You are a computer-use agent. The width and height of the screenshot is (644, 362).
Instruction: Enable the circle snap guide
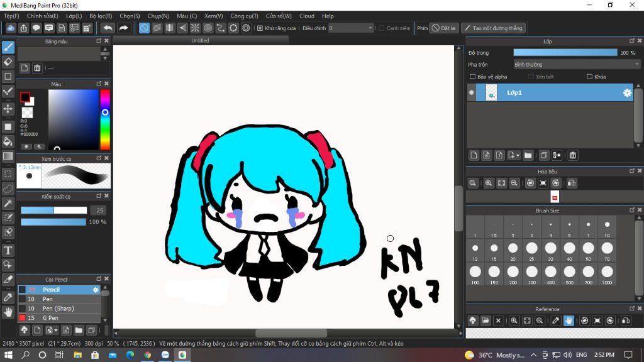[x=208, y=28]
